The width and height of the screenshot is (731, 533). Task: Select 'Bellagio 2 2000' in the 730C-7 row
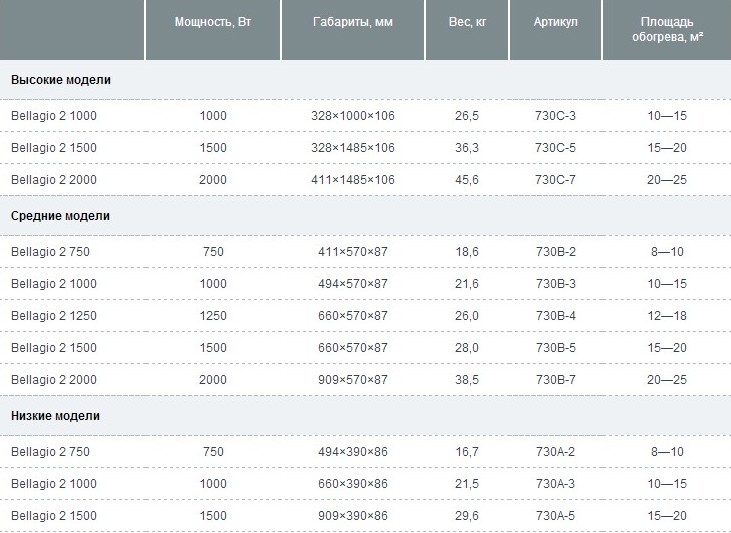pos(54,180)
